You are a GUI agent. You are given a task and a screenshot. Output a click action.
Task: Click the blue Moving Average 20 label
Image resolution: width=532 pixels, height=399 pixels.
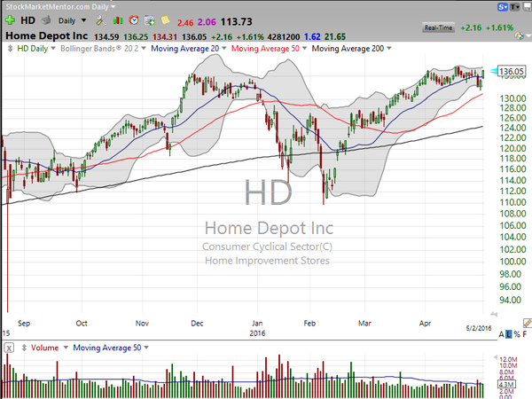coord(185,49)
